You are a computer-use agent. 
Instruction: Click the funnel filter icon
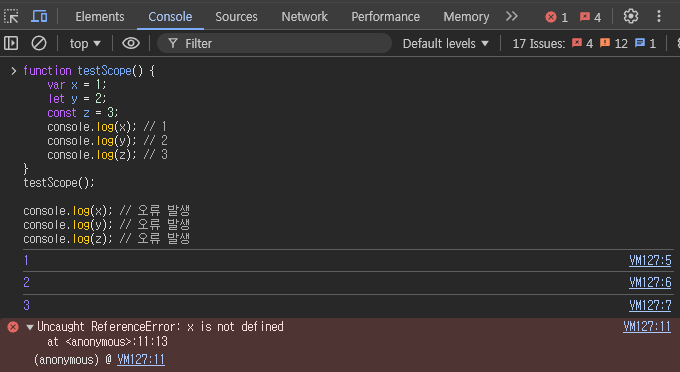coord(173,43)
